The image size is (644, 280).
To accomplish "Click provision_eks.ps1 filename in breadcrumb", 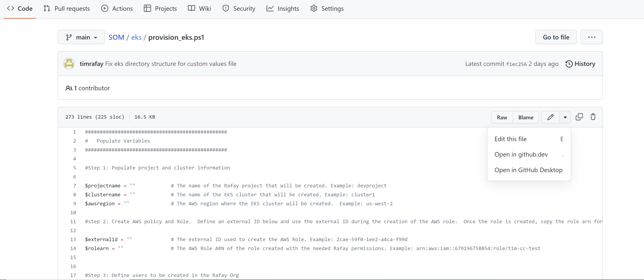I will 176,37.
